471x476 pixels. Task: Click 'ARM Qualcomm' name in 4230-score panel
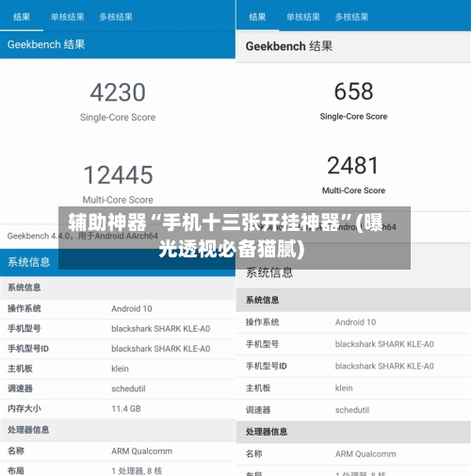click(x=141, y=451)
